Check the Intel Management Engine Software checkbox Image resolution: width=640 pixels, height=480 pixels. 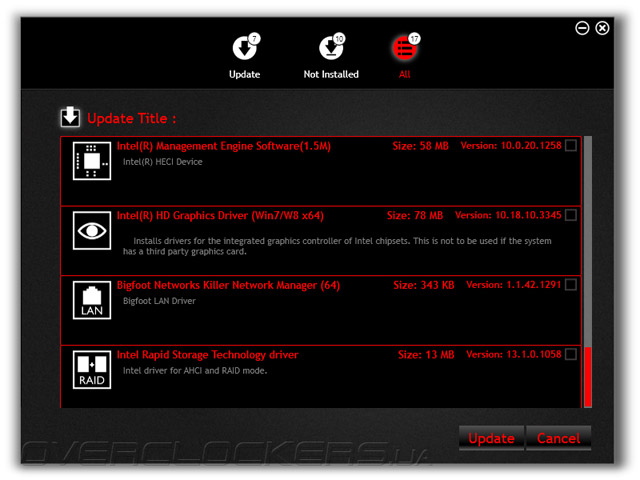[571, 146]
